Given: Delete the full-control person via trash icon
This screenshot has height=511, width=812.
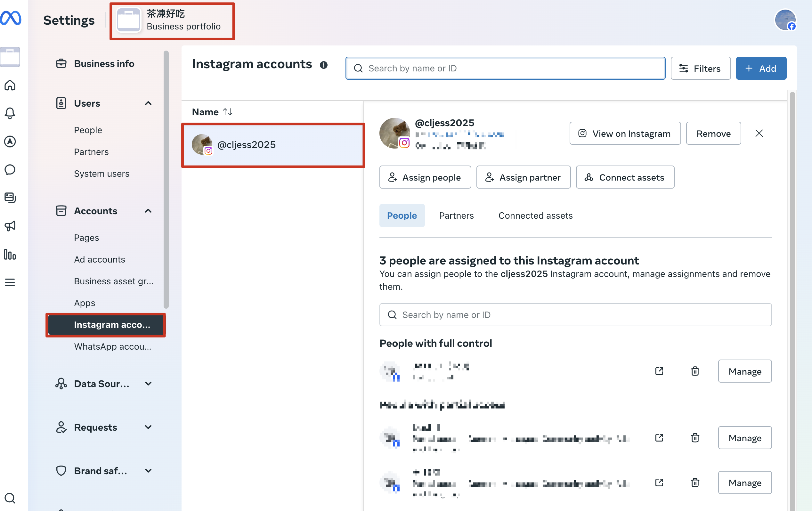Looking at the screenshot, I should (695, 371).
